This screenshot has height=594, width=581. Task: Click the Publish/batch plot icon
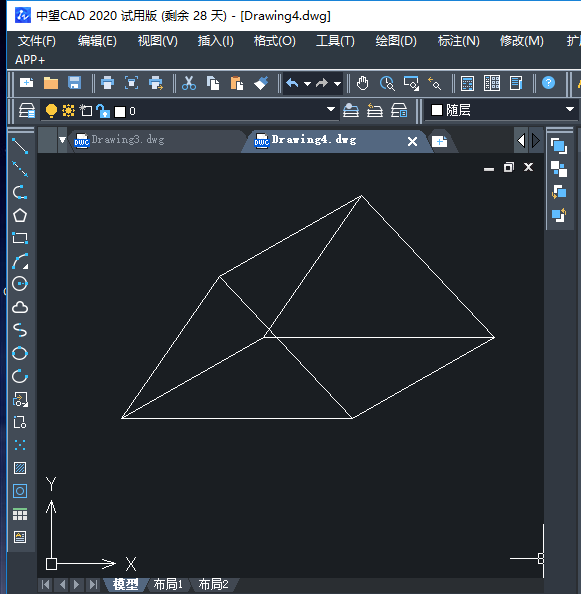tap(156, 83)
